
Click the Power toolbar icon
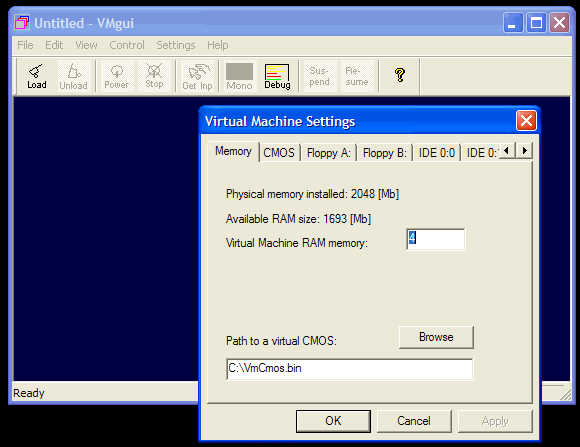(x=117, y=76)
